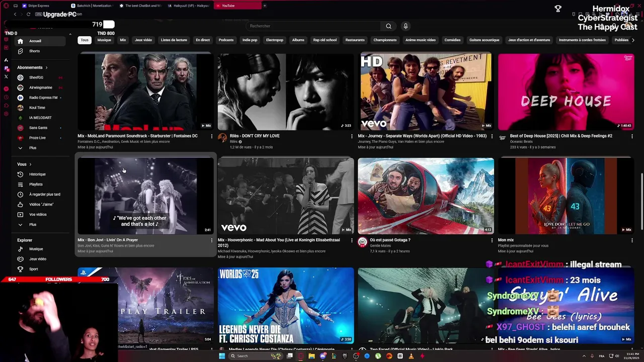The image size is (644, 362).
Task: Switch to Stripe Express browser tab
Action: (x=39, y=6)
